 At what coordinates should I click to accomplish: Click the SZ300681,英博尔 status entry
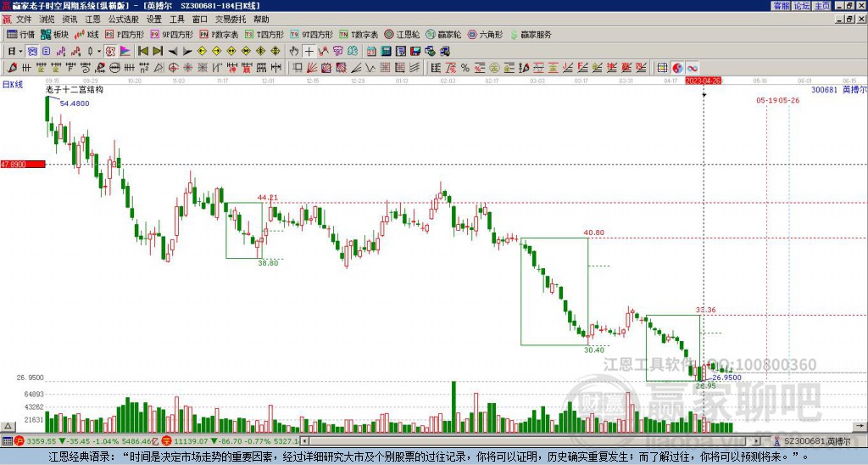coord(813,441)
